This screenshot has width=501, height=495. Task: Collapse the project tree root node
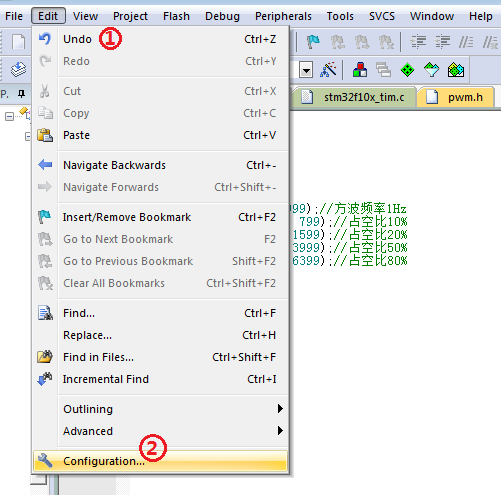9,117
